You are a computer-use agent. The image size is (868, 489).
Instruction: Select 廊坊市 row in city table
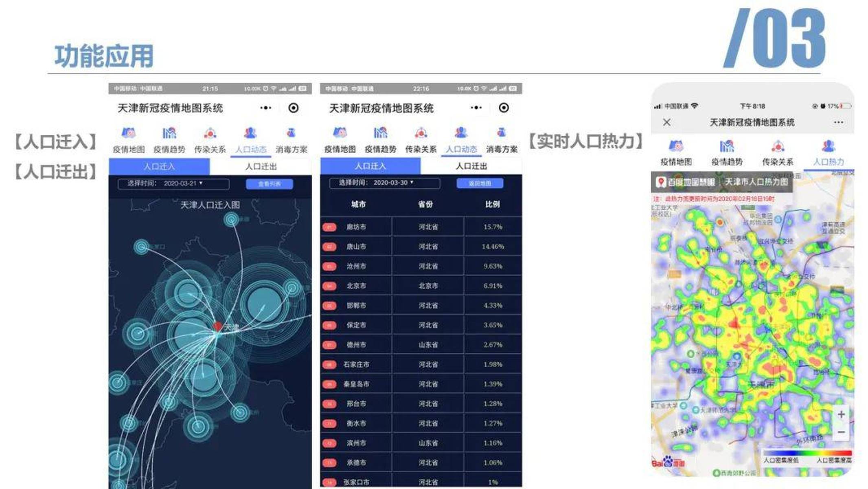click(356, 227)
